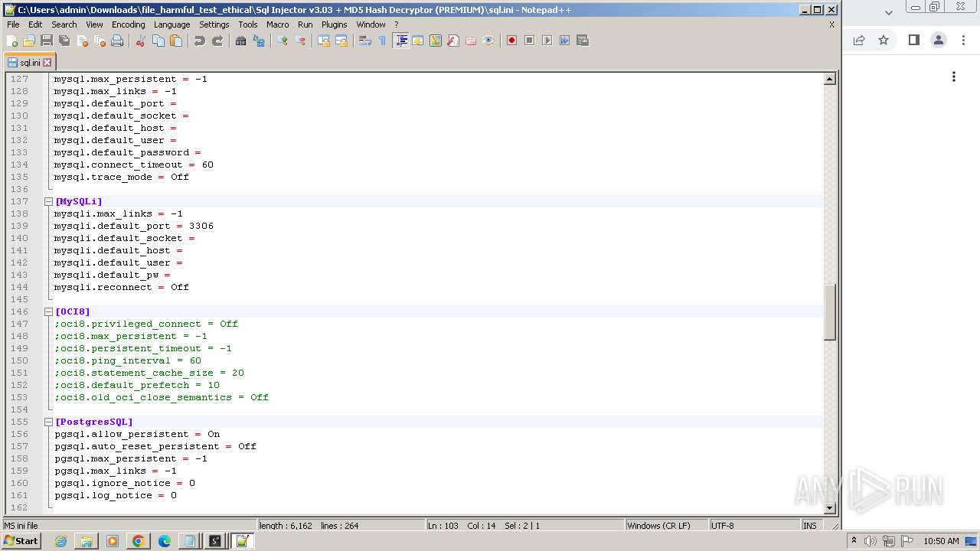980x551 pixels.
Task: Open a file via the folder icon
Action: click(29, 41)
